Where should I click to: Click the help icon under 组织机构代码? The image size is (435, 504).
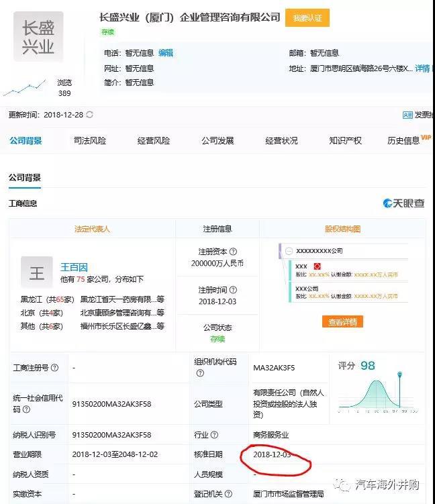pos(200,373)
